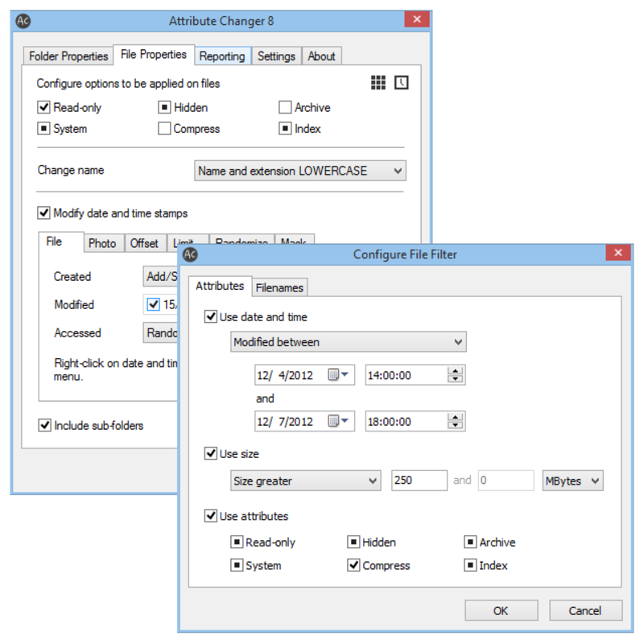The width and height of the screenshot is (644, 644).
Task: Open the About tab
Action: point(321,56)
